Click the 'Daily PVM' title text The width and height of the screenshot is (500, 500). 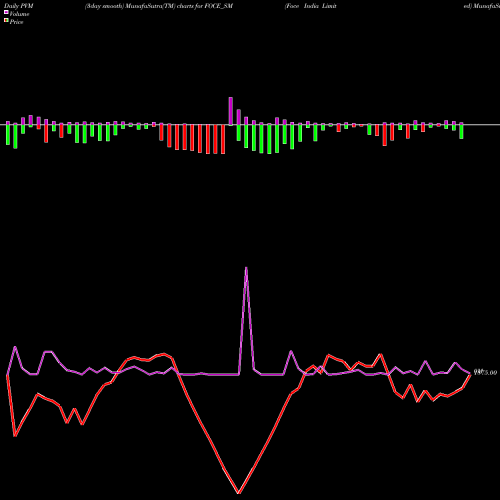click(x=19, y=6)
